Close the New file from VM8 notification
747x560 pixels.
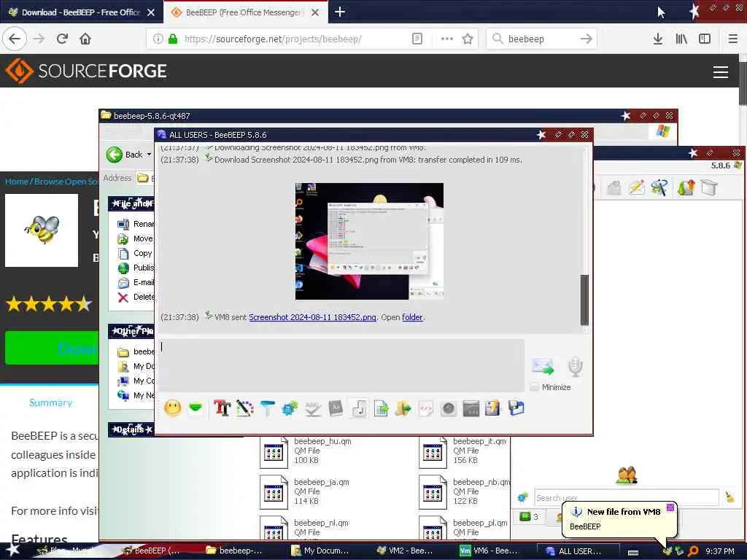click(670, 507)
